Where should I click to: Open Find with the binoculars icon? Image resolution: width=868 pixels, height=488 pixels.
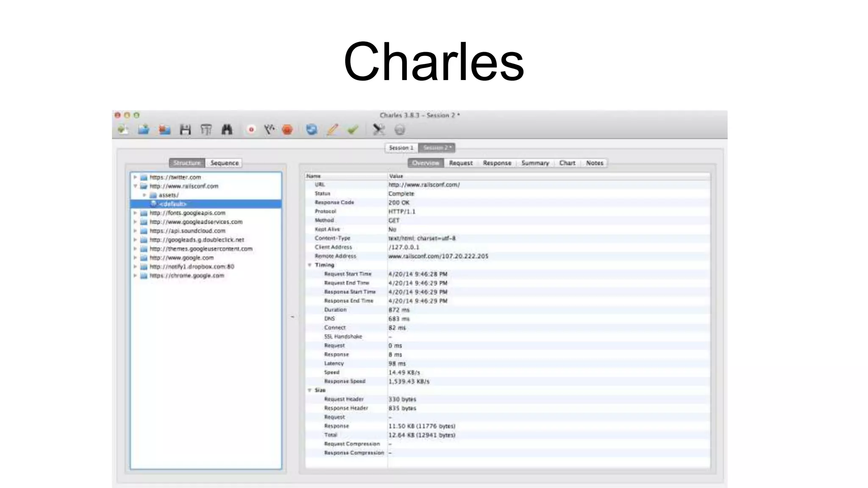coord(227,130)
